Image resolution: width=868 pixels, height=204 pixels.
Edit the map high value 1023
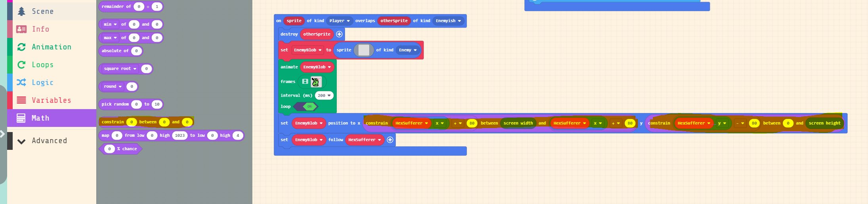(x=180, y=135)
